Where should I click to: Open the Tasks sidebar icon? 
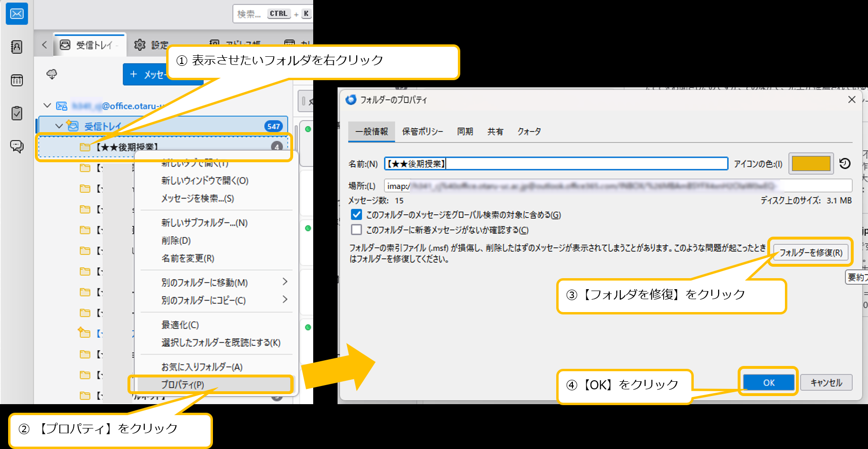[x=17, y=114]
